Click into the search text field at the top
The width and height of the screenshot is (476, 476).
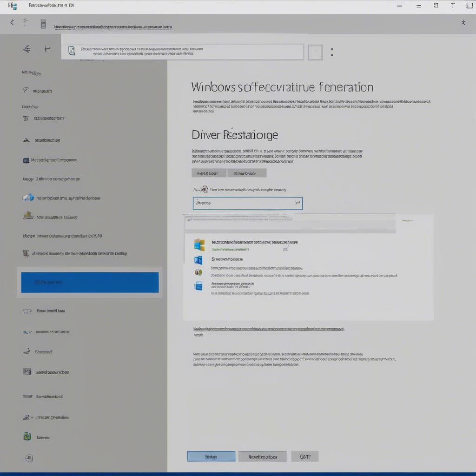[x=182, y=52]
